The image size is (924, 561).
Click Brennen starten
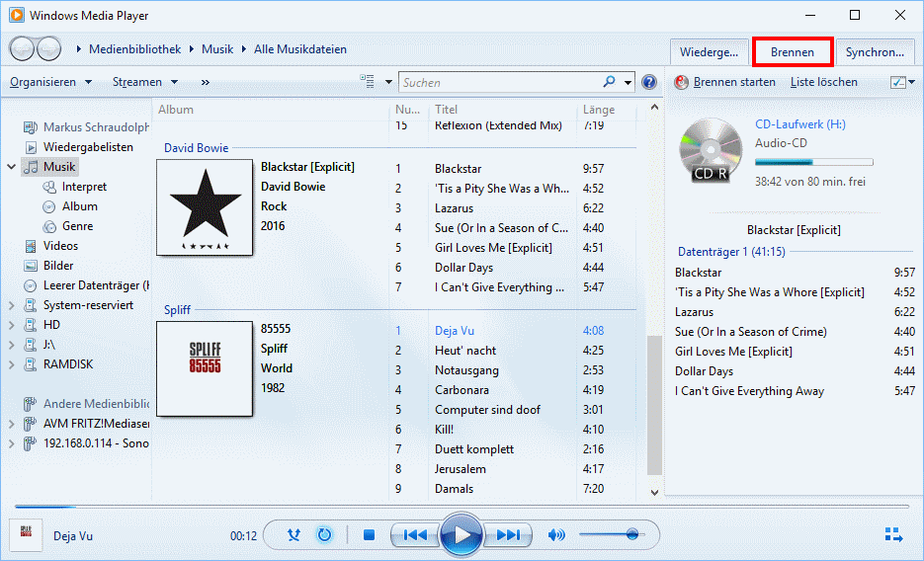[734, 82]
